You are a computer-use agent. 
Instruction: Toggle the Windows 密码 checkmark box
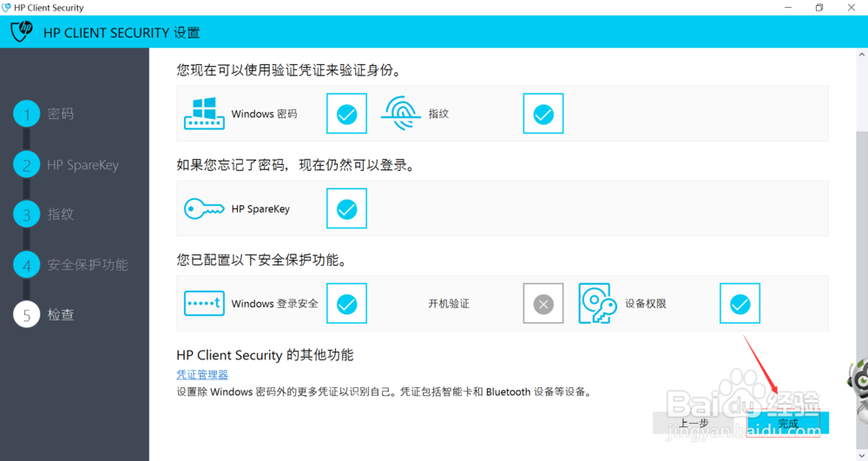tap(346, 114)
